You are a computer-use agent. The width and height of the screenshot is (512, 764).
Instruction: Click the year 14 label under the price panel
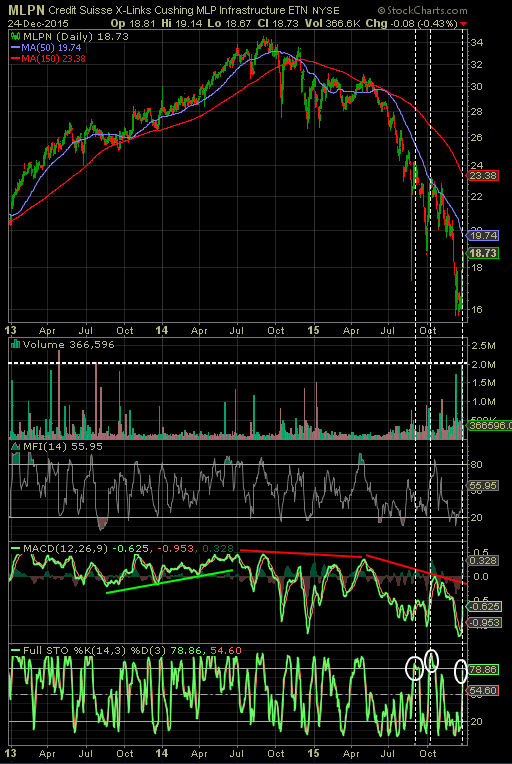pyautogui.click(x=162, y=330)
